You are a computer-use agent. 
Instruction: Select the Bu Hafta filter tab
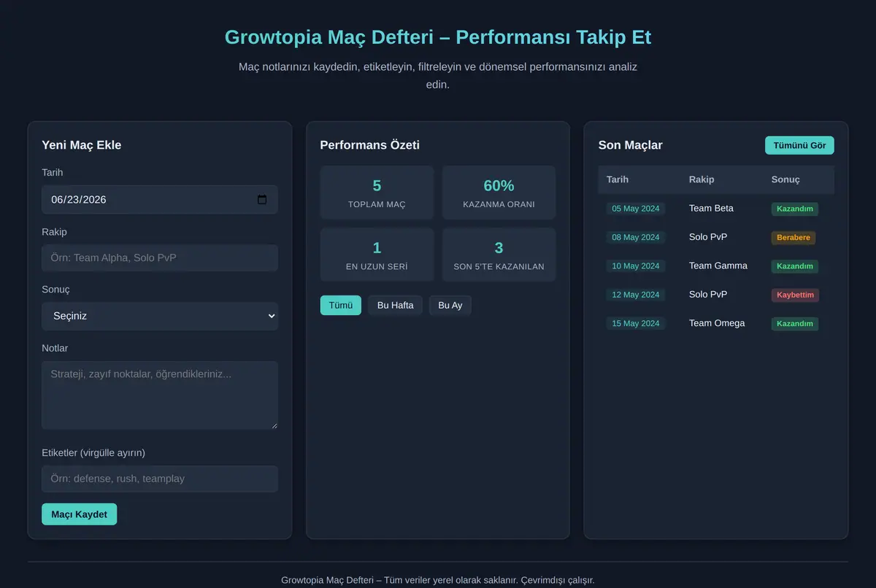[395, 305]
